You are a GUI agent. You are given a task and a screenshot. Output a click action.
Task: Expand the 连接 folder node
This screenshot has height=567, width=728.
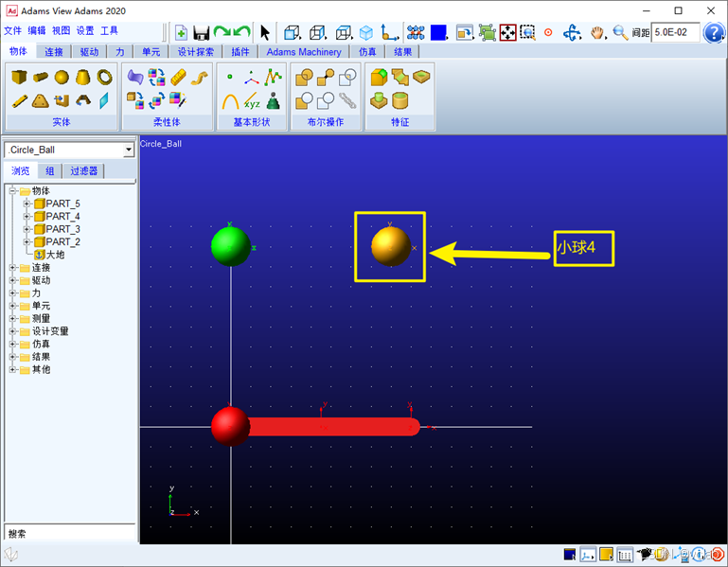(12, 268)
